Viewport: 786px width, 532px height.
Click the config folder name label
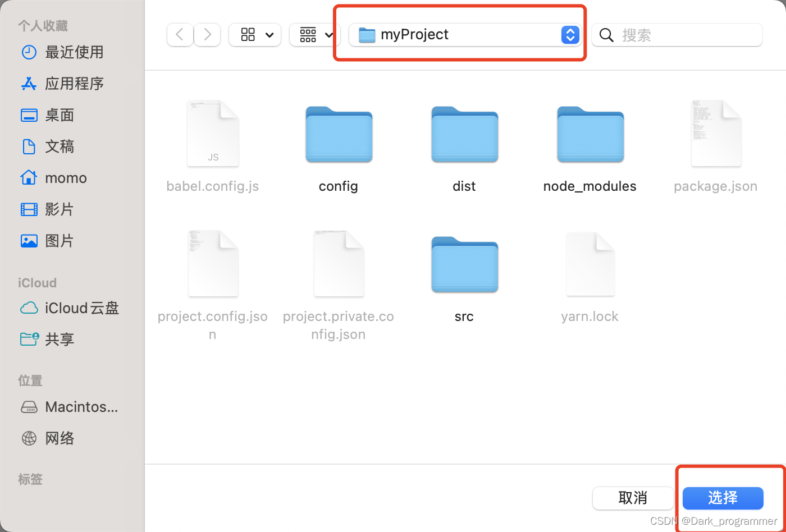pyautogui.click(x=339, y=186)
